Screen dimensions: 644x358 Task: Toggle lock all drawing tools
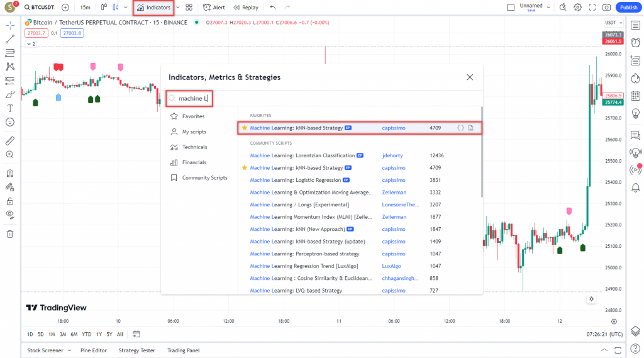tap(9, 201)
